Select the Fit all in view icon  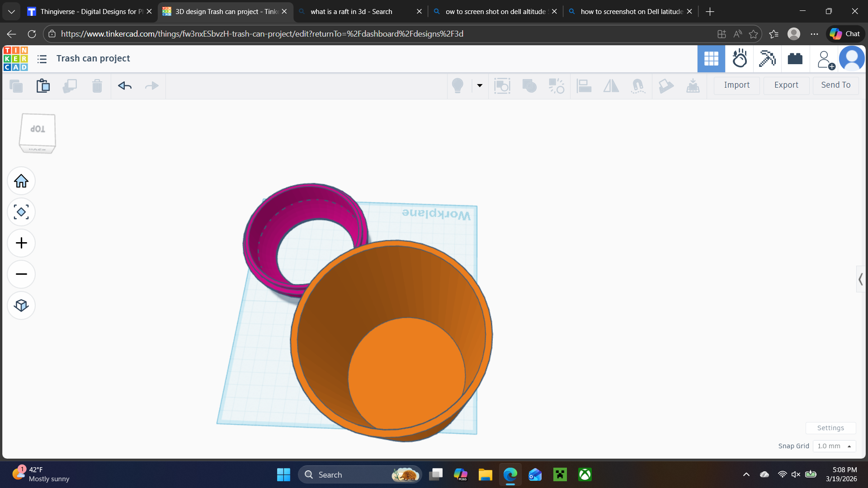click(x=21, y=212)
